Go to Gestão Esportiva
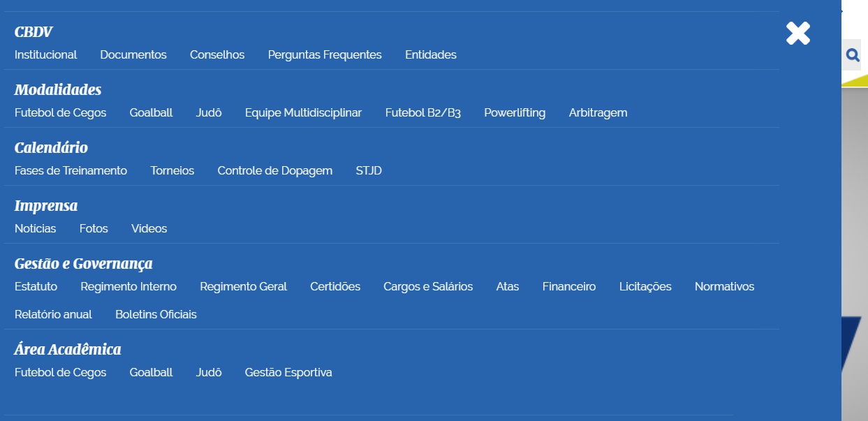868x421 pixels. 288,372
